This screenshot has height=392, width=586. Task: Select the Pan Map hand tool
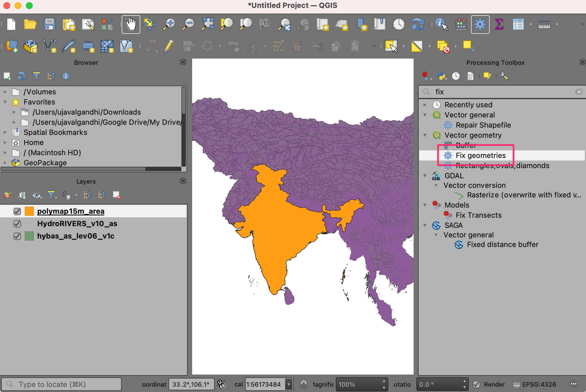point(131,24)
